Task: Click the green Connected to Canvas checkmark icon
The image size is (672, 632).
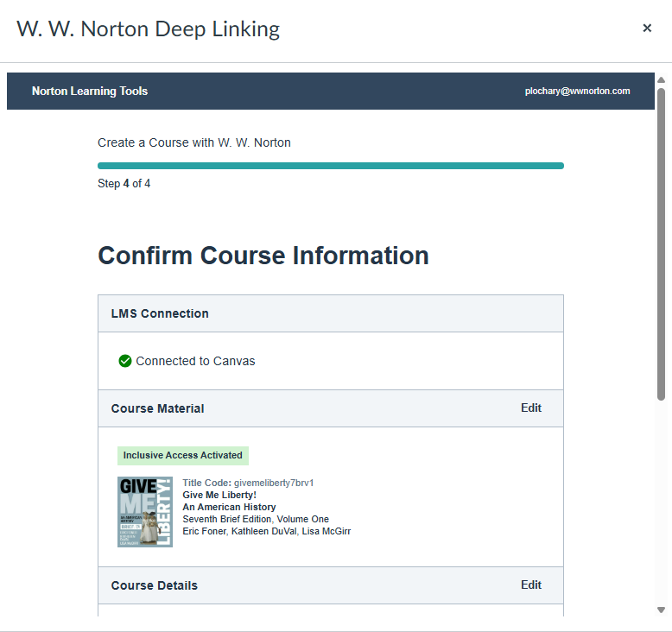Action: (x=125, y=361)
